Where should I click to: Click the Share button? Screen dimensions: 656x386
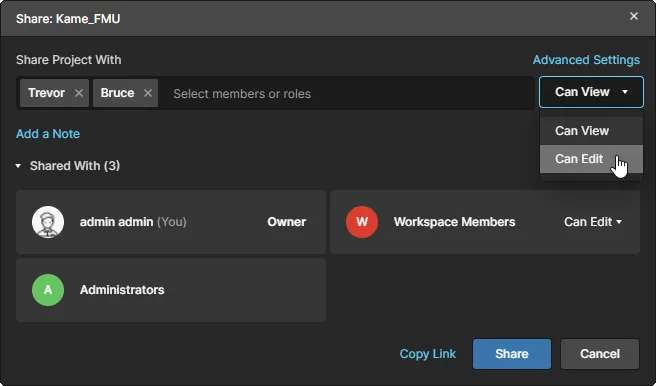(x=512, y=354)
